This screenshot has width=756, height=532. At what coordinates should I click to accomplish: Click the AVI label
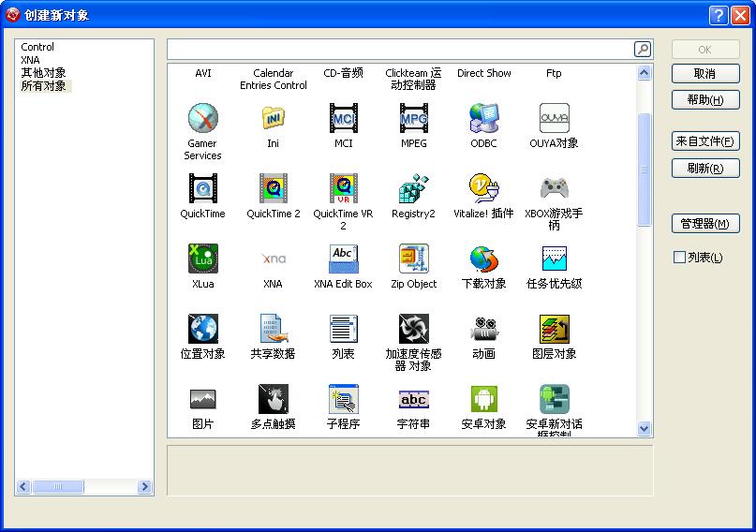203,73
